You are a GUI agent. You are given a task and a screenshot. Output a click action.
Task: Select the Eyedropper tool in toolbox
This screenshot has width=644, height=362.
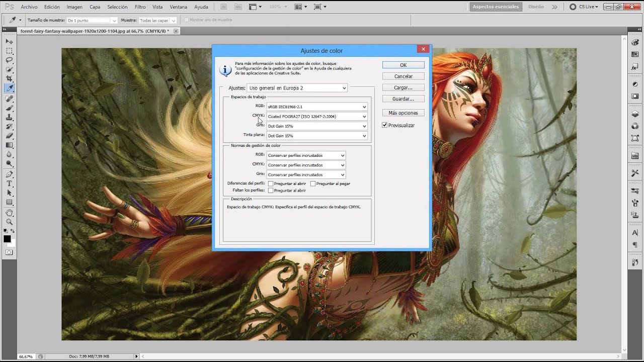click(x=9, y=87)
